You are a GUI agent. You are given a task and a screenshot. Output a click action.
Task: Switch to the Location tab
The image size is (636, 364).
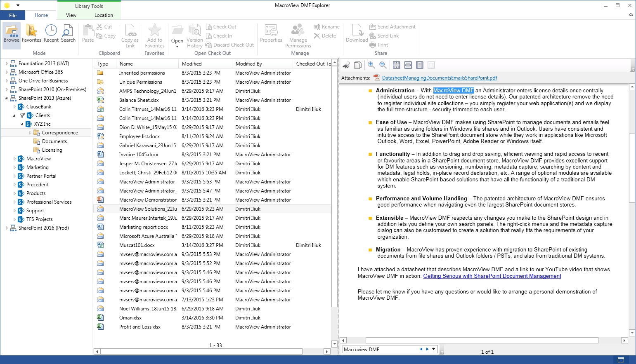pyautogui.click(x=104, y=15)
